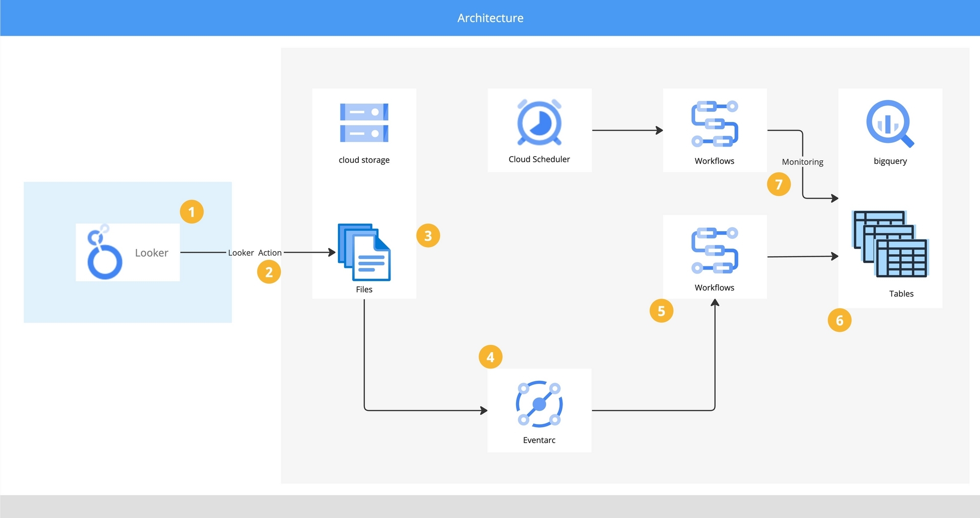Click the 'Monitoring' connector label
This screenshot has width=980, height=518.
point(802,162)
